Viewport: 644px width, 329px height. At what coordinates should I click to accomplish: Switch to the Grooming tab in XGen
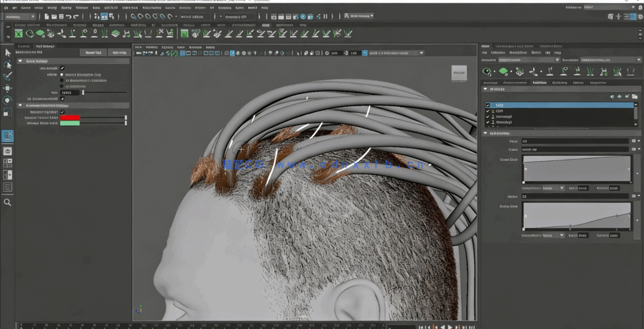click(559, 83)
